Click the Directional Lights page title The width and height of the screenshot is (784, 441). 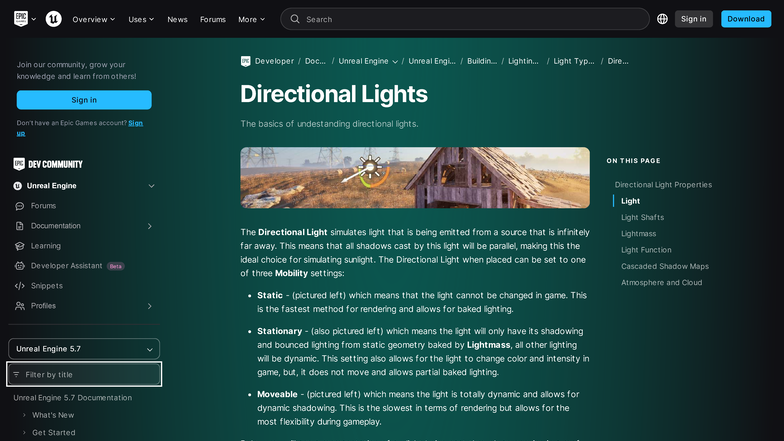334,94
